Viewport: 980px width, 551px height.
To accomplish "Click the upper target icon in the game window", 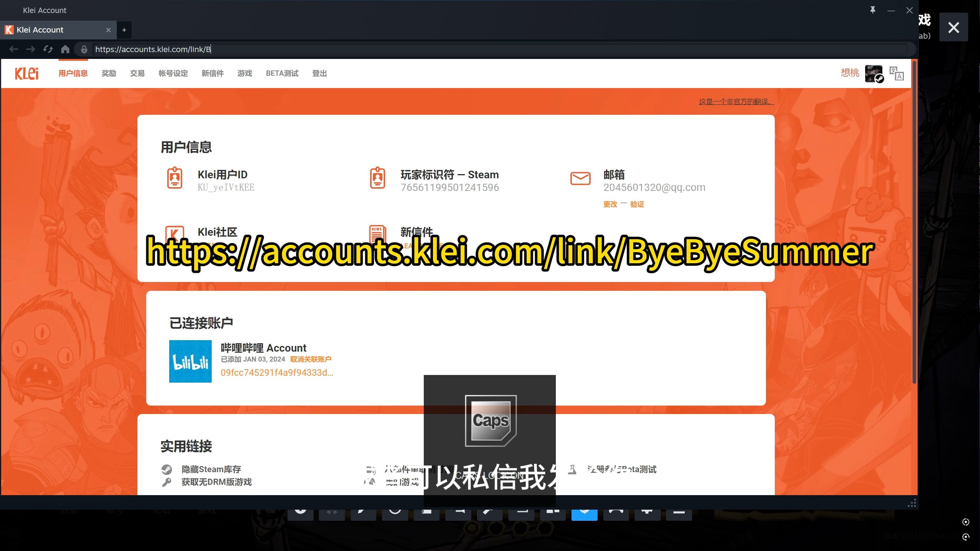I will pyautogui.click(x=966, y=522).
